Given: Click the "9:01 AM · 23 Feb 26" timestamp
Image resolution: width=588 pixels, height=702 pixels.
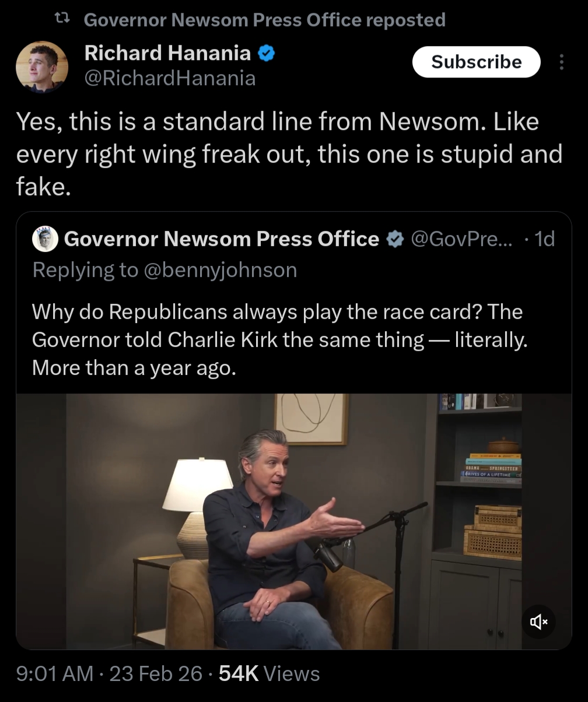Looking at the screenshot, I should tap(110, 674).
